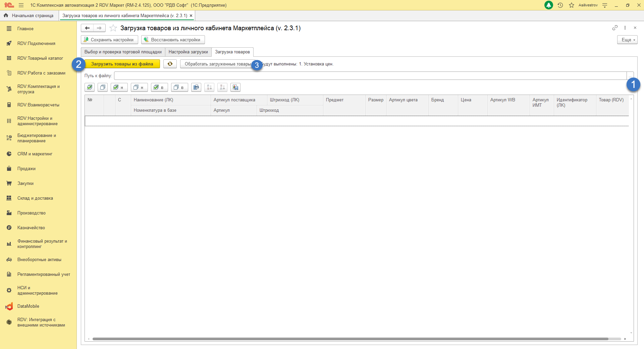Open RDV:Подключения section
644x349 pixels.
tap(38, 43)
